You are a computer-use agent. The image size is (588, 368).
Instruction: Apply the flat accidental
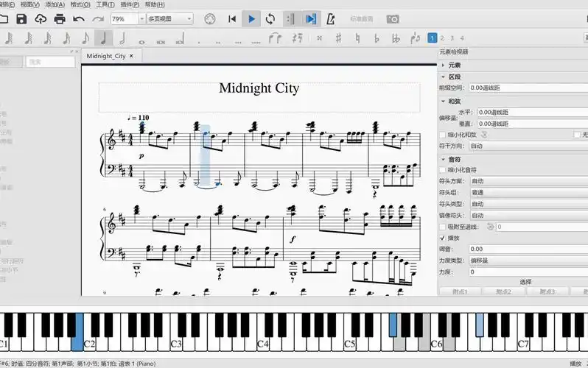tap(377, 38)
